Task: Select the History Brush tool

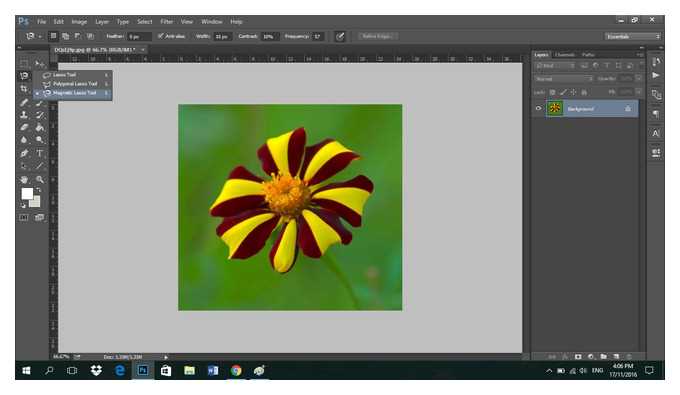Action: tap(39, 115)
